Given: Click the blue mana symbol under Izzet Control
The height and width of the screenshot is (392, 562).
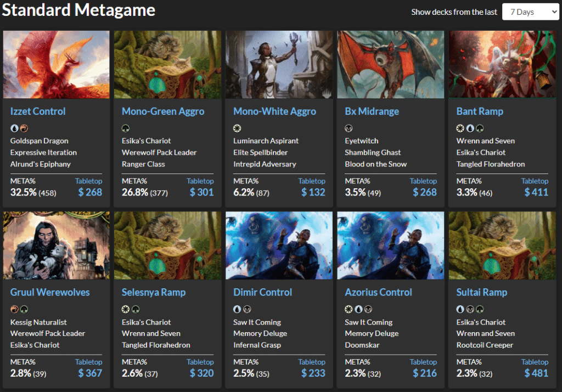Looking at the screenshot, I should pos(14,128).
